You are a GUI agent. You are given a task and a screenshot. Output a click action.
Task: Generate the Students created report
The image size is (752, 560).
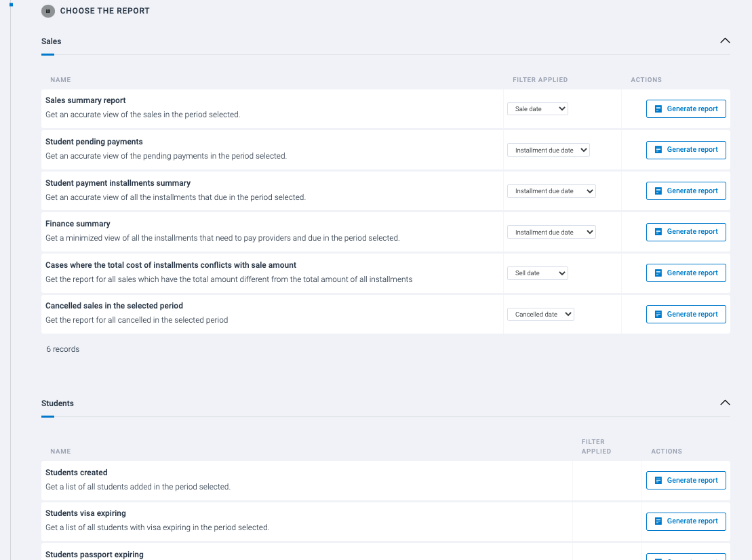[686, 480]
